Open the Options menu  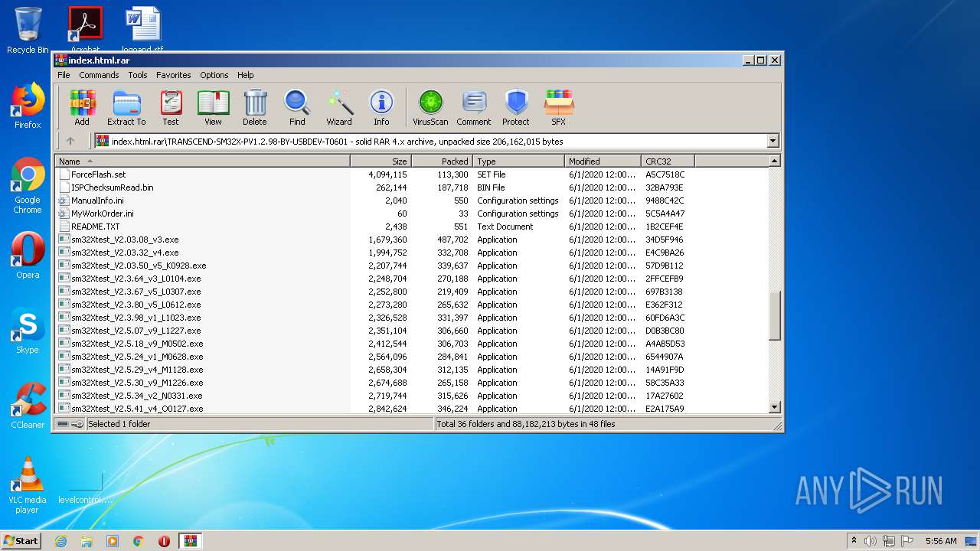tap(214, 75)
